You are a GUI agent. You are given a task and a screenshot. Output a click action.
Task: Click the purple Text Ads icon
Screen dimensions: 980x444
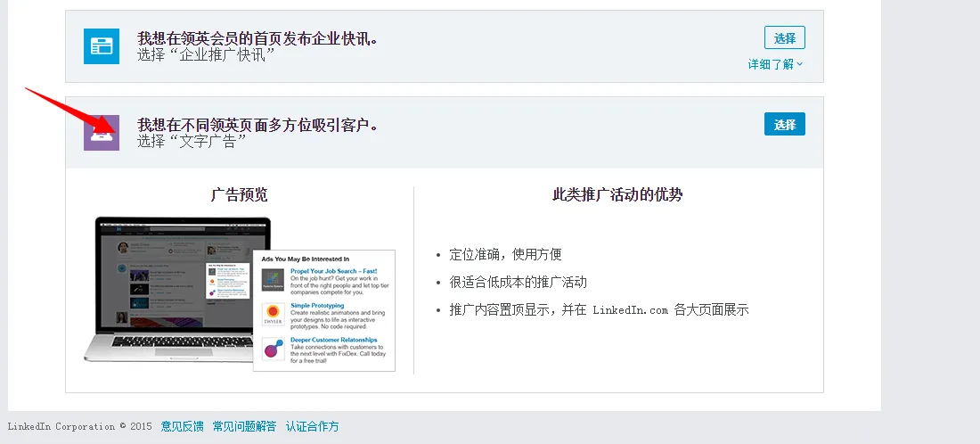point(102,133)
